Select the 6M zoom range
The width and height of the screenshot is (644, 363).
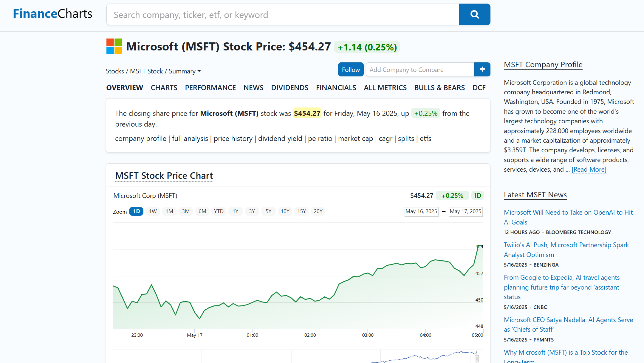[202, 211]
